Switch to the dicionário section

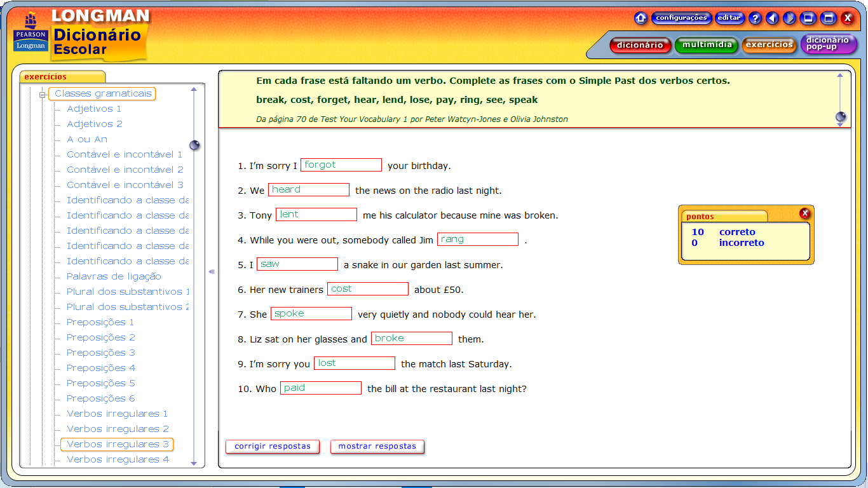click(640, 45)
